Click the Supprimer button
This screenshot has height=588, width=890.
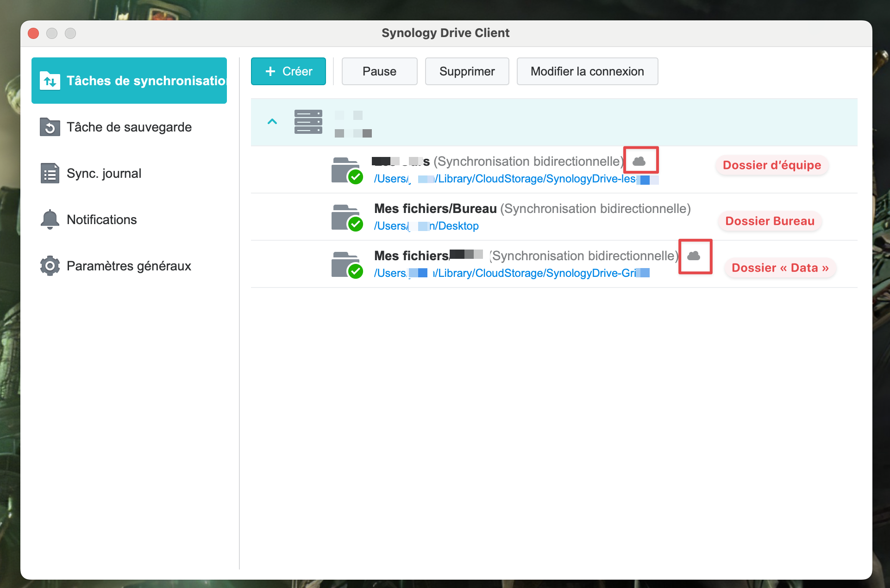[x=467, y=71]
